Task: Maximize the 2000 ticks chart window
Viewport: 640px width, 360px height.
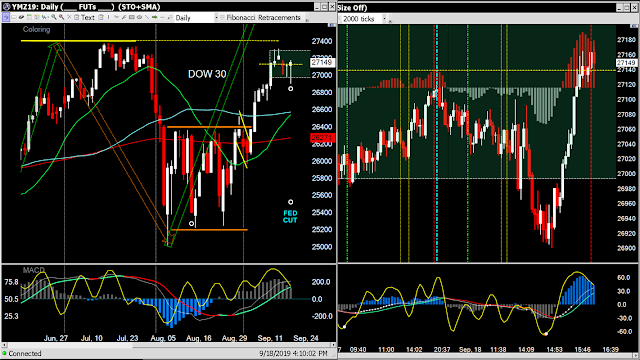Action: point(627,7)
